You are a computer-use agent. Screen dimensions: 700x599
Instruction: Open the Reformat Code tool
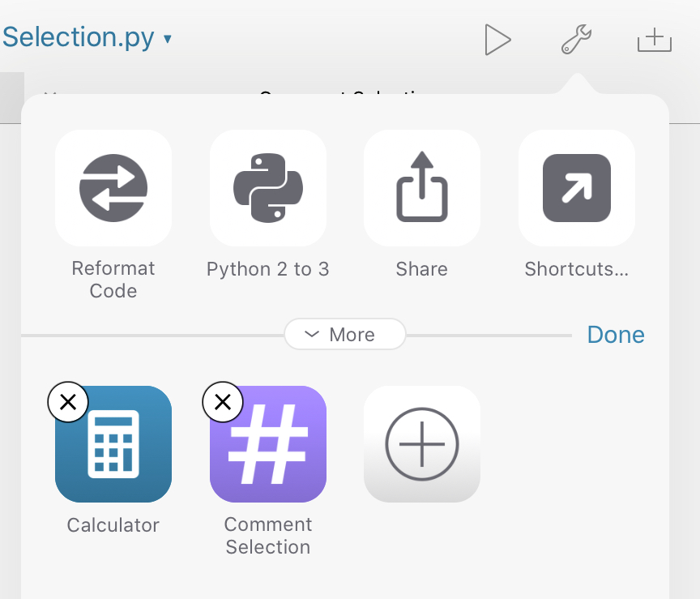click(113, 188)
